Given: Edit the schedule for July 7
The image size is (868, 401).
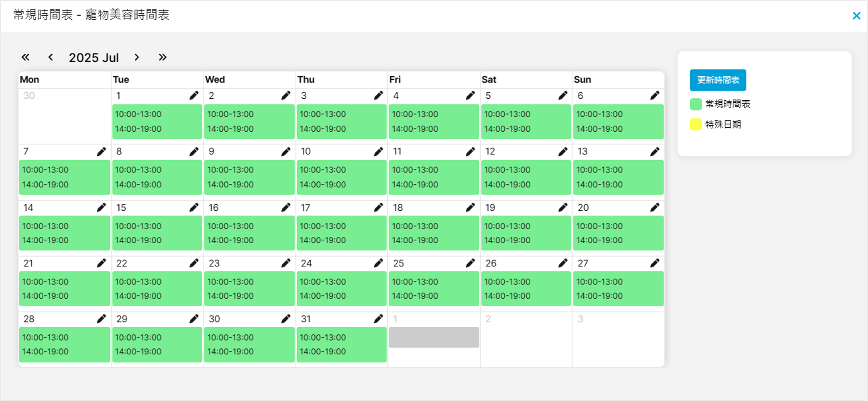Looking at the screenshot, I should point(101,151).
